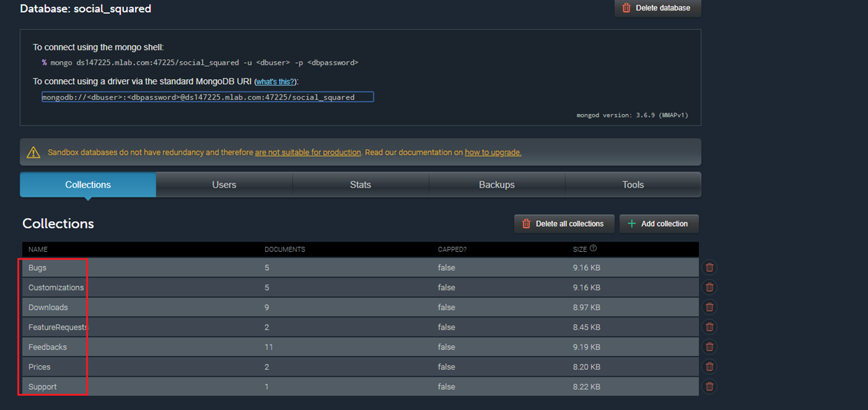Select the Tools tab
Screen dimensions: 868x410
(633, 185)
